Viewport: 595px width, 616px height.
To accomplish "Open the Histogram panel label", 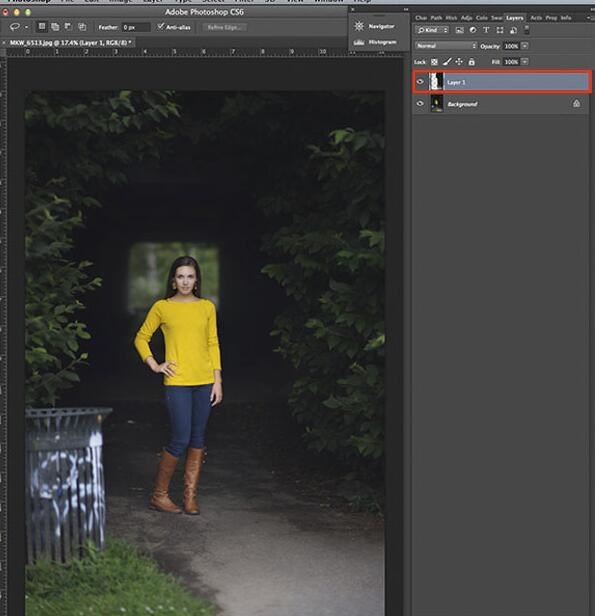I will pyautogui.click(x=382, y=42).
